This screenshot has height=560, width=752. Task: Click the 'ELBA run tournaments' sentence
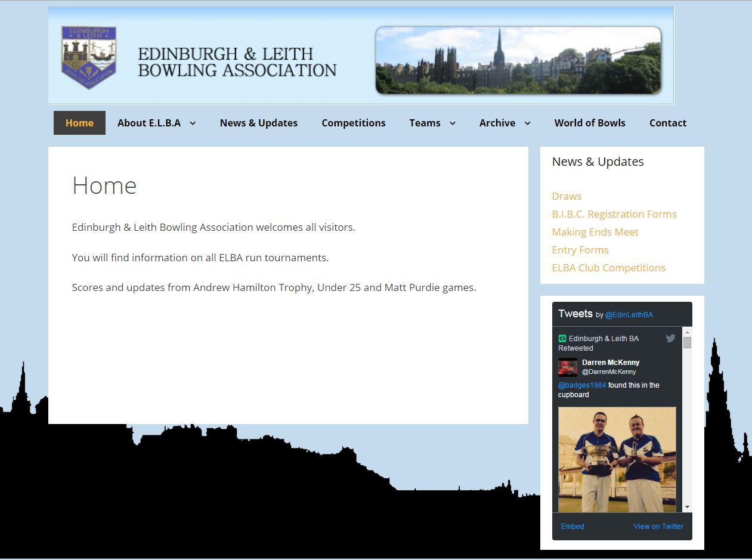click(200, 258)
